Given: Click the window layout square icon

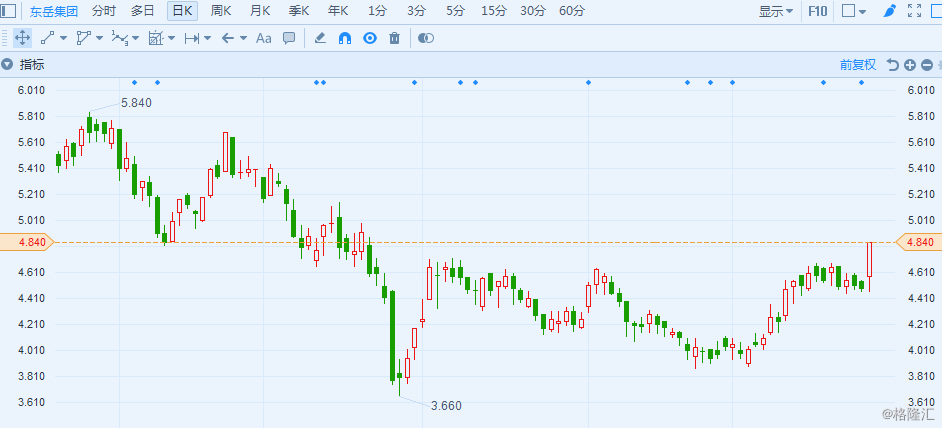Looking at the screenshot, I should point(848,11).
